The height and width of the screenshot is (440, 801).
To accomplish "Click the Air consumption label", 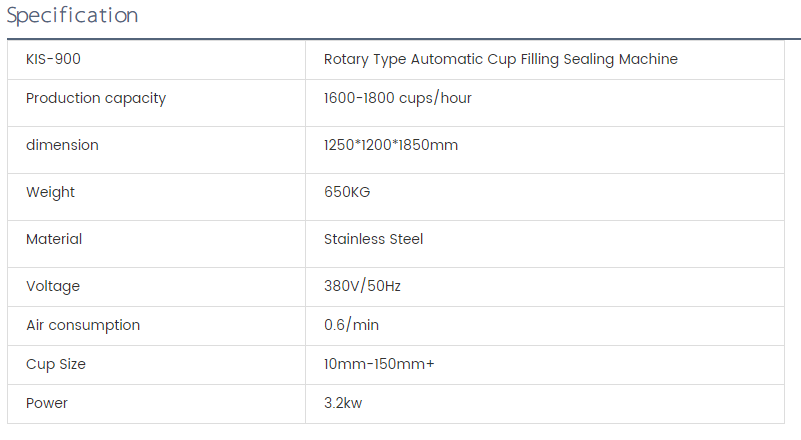I will coord(83,325).
